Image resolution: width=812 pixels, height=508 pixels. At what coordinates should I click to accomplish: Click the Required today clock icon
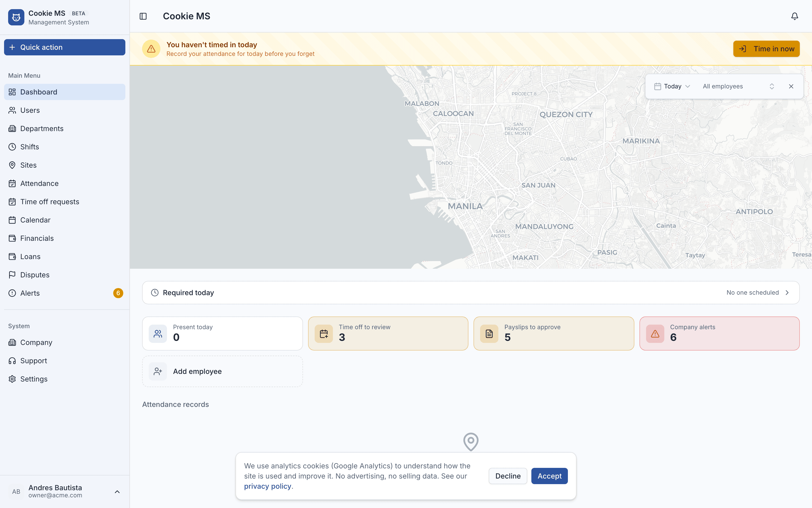[155, 293]
